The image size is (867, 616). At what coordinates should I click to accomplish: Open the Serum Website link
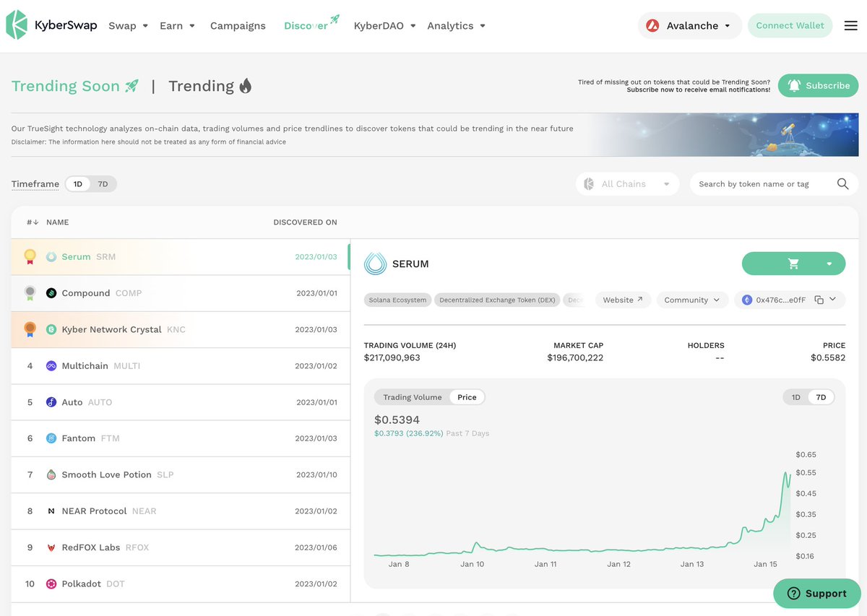(x=623, y=300)
